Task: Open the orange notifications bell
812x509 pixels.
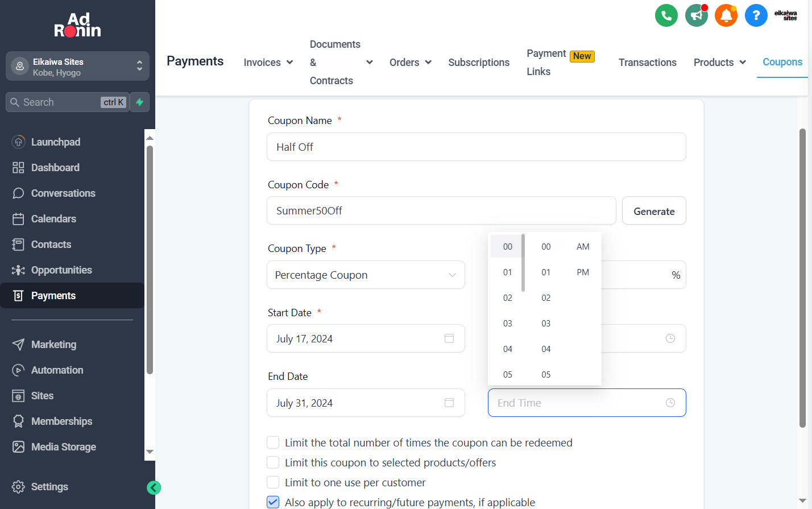Action: click(x=726, y=15)
